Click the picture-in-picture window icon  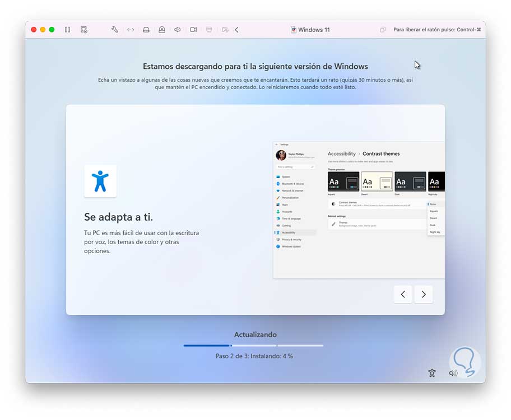383,30
